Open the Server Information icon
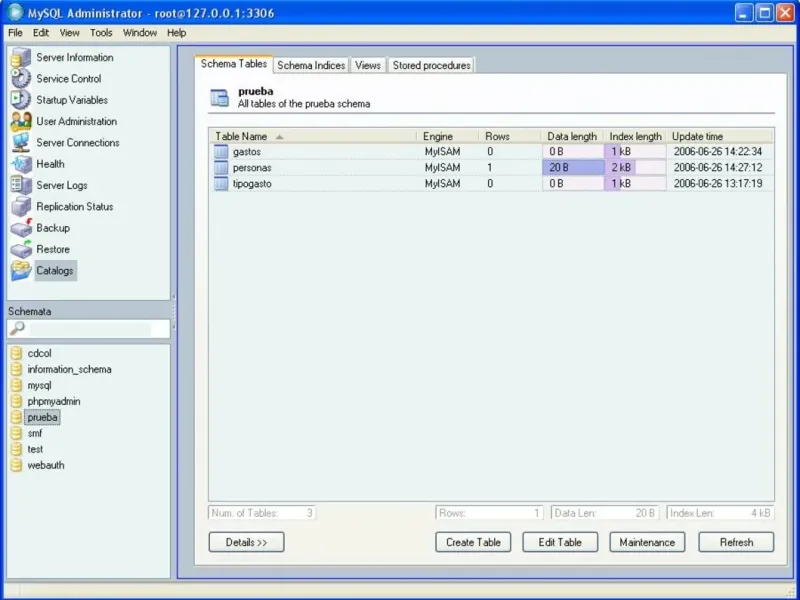 tap(21, 57)
